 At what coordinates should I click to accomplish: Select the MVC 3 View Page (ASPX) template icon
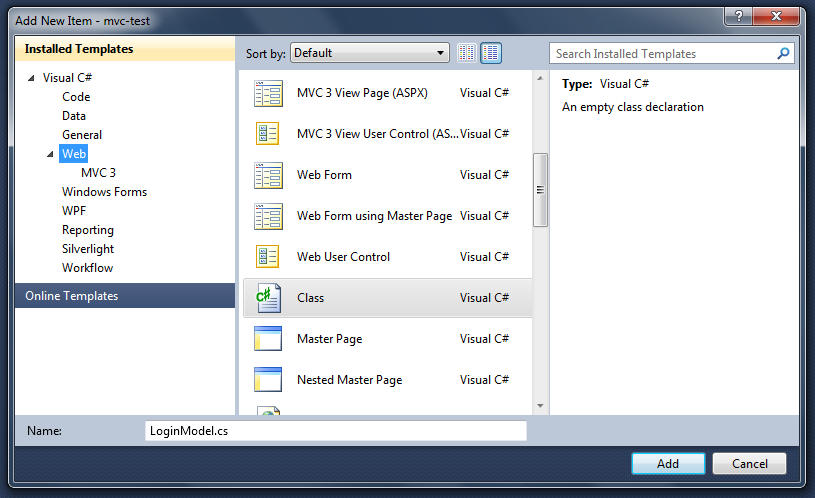coord(268,93)
